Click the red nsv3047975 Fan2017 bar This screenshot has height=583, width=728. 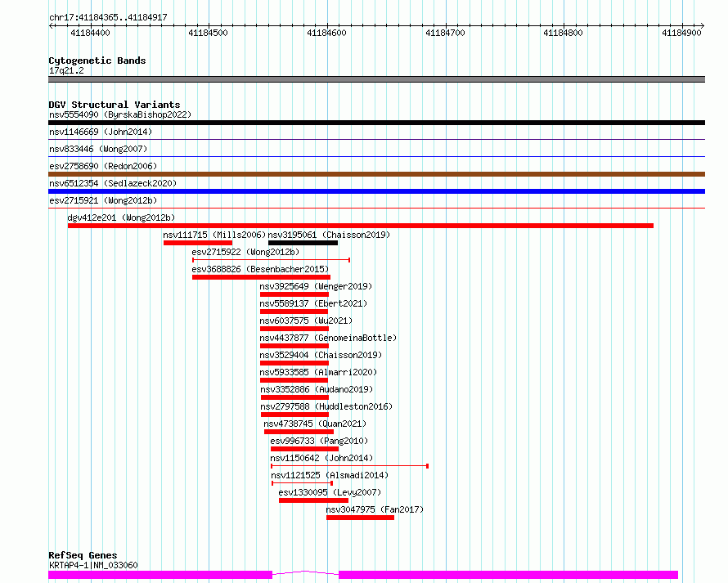360,518
